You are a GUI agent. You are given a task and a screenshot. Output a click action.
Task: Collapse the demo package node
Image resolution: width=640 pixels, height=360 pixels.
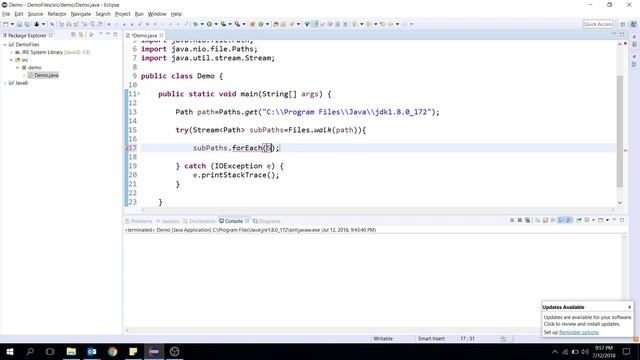coord(18,68)
